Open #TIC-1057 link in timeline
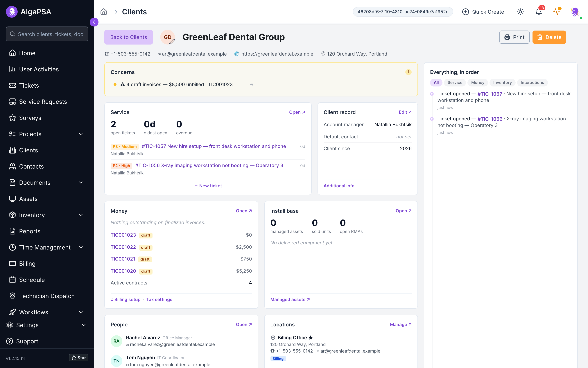 (x=490, y=94)
